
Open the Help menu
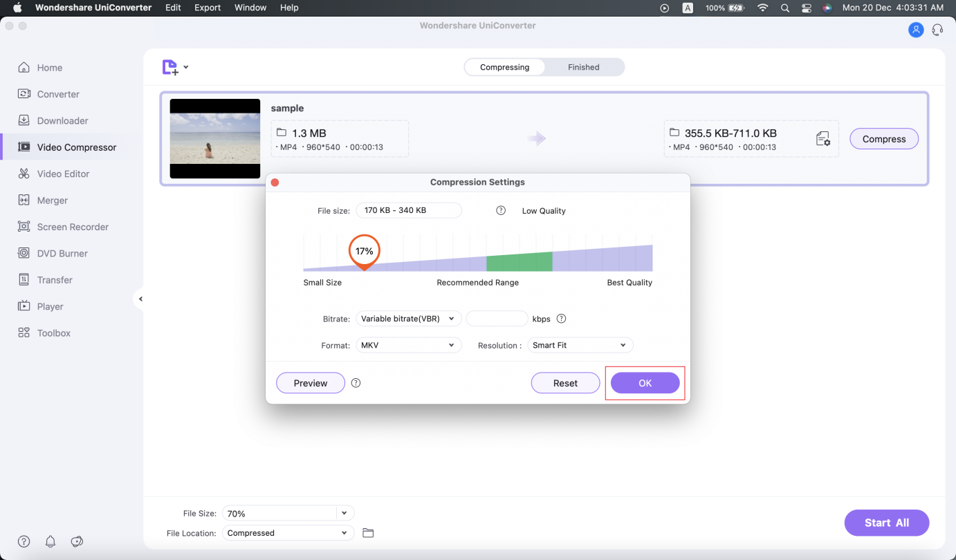(289, 8)
